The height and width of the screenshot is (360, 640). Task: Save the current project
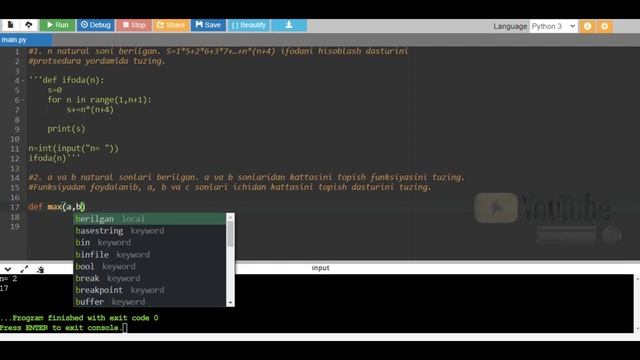208,25
